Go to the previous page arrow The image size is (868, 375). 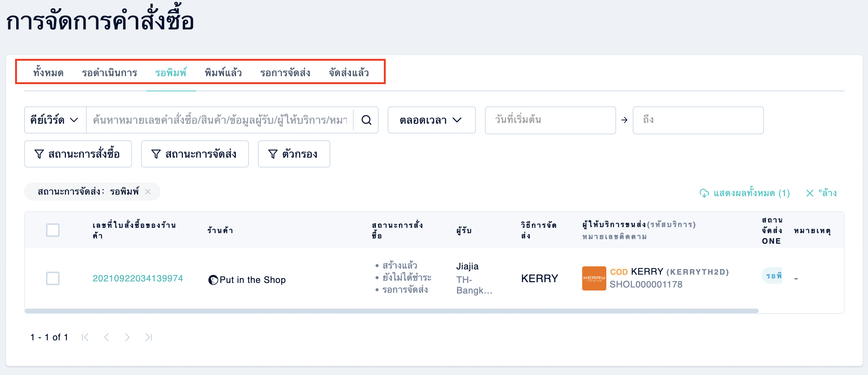coord(106,337)
